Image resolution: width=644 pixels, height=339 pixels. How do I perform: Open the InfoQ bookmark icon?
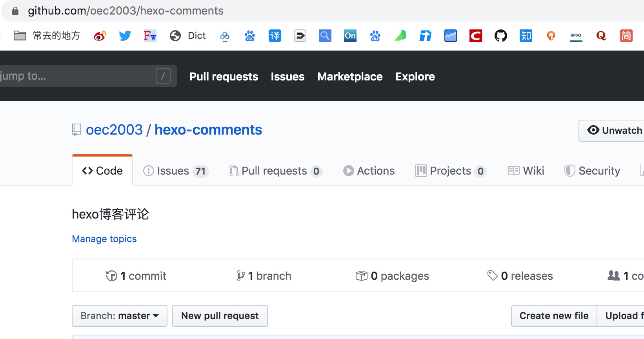click(576, 36)
